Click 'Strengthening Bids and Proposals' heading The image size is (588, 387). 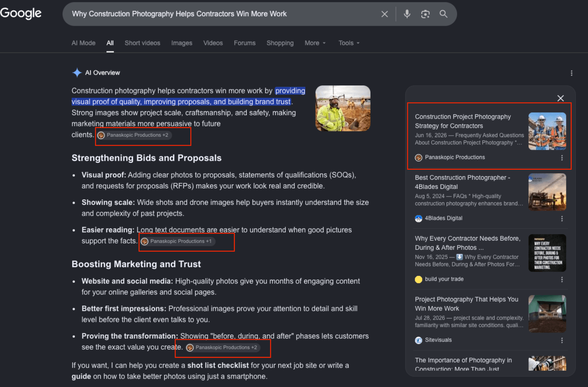pos(147,158)
